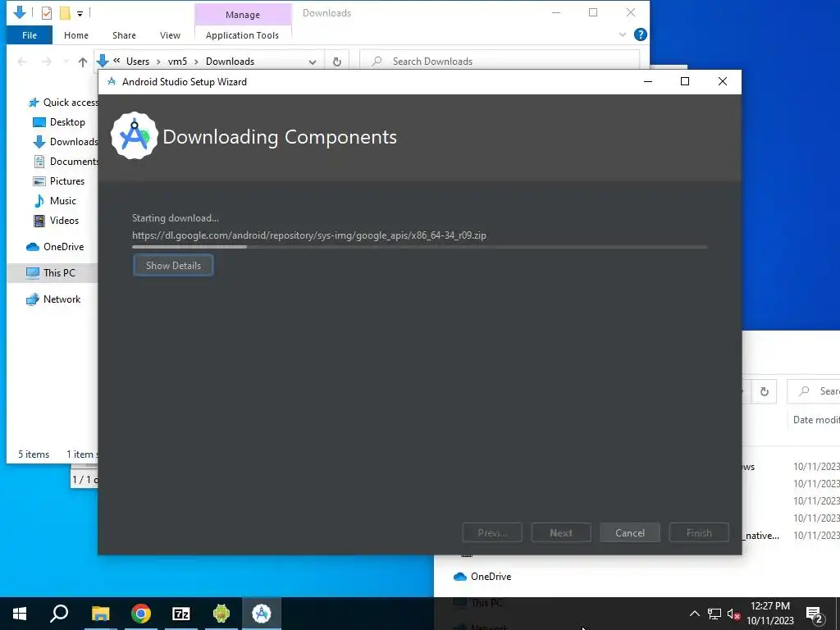This screenshot has width=840, height=630.
Task: Select Documents in the navigation pane
Action: (66, 162)
